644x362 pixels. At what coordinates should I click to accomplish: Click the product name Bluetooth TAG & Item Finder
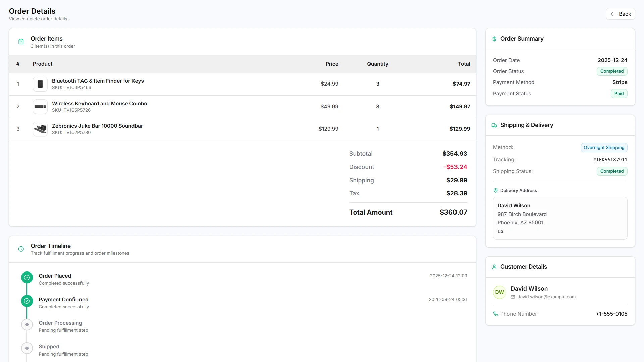pos(98,81)
